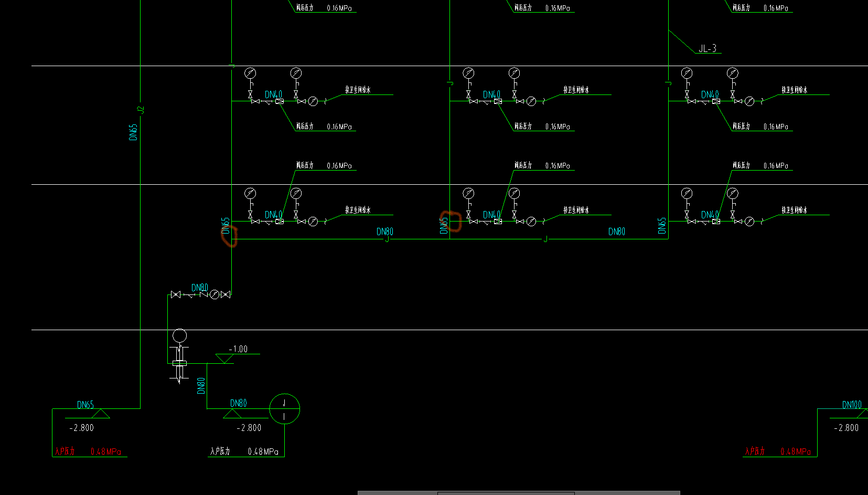Image resolution: width=868 pixels, height=495 pixels.
Task: Click right pressure gauge on upper JL-3 branch
Action: [733, 73]
